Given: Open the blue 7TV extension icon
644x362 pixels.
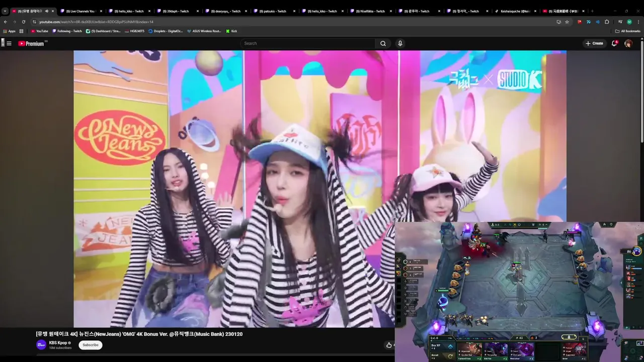Looking at the screenshot, I should point(589,22).
